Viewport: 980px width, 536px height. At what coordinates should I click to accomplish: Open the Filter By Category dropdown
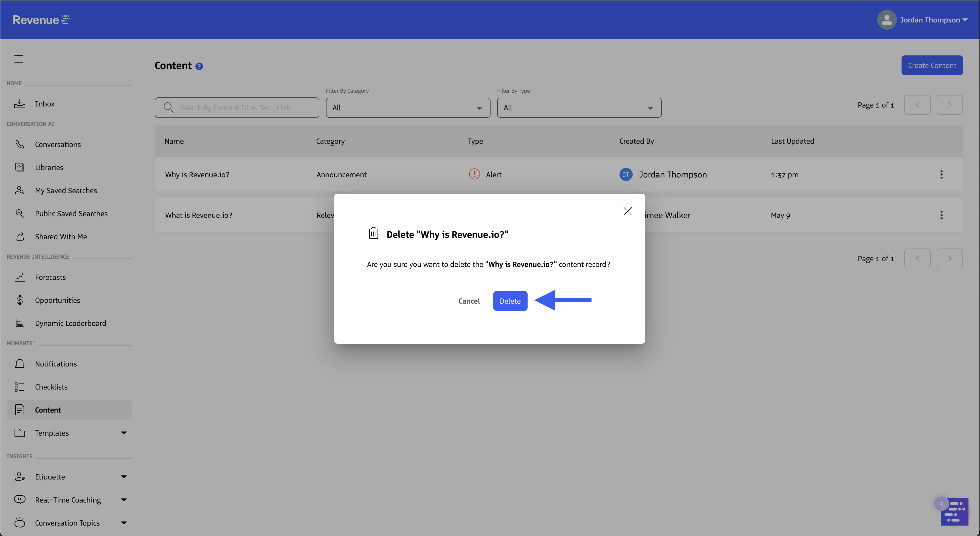(408, 108)
